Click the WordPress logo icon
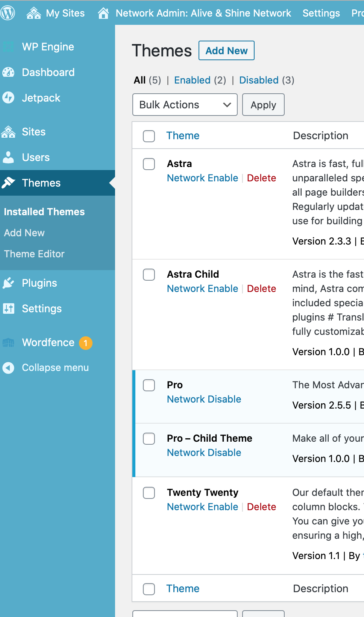364x617 pixels. pos(8,13)
